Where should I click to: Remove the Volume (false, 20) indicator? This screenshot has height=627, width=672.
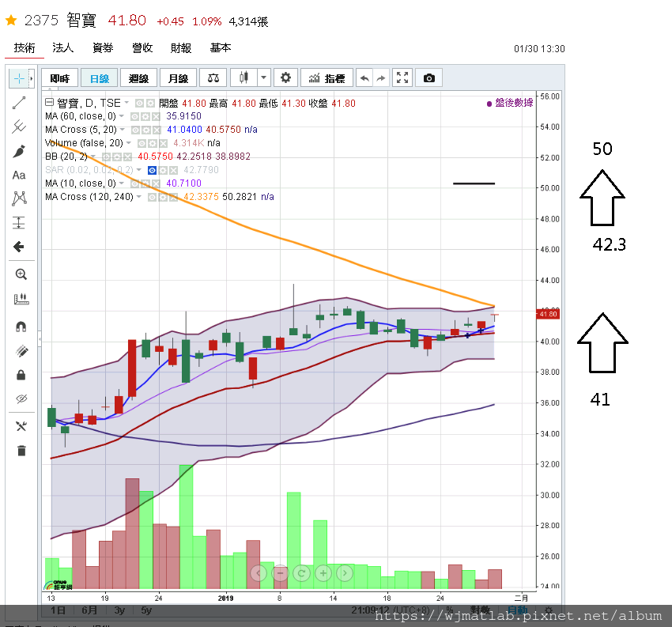163,144
